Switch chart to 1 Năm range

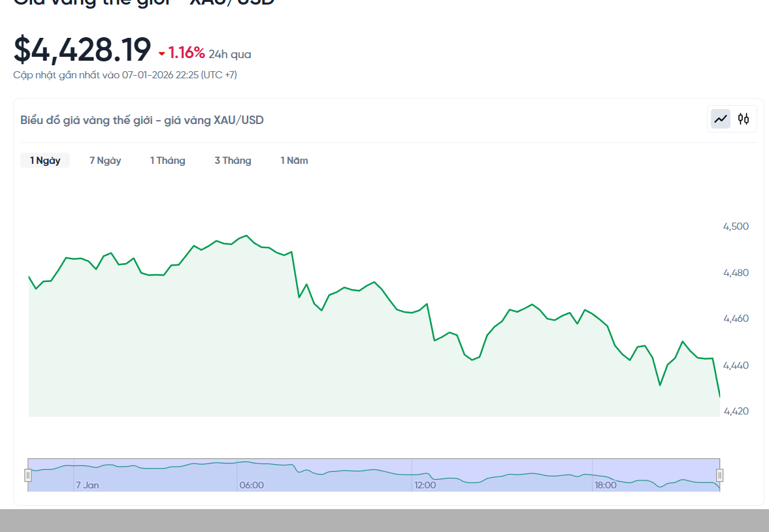[x=294, y=161]
